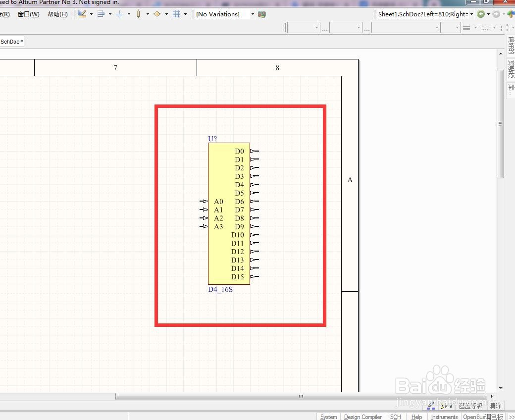The image size is (515, 420).
Task: Click the grid settings toolbar icon
Action: click(x=176, y=14)
